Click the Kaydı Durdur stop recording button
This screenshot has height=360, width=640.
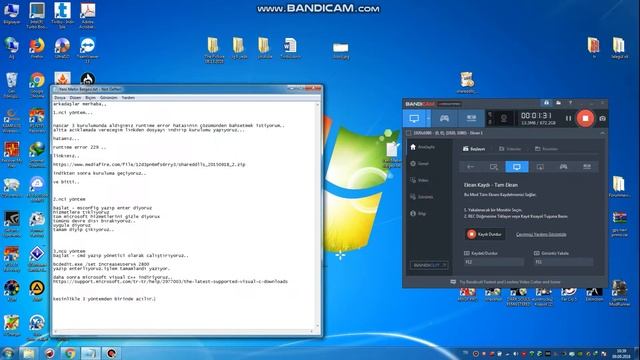(x=484, y=234)
